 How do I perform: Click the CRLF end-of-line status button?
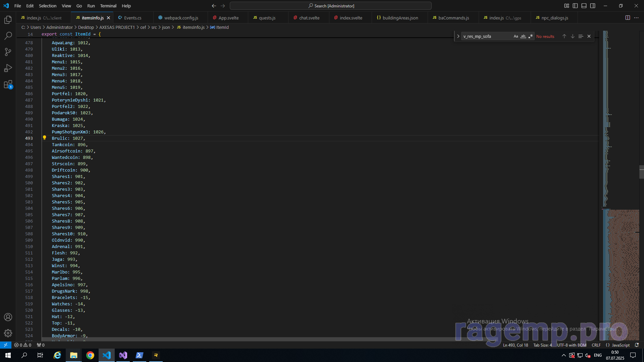click(596, 345)
